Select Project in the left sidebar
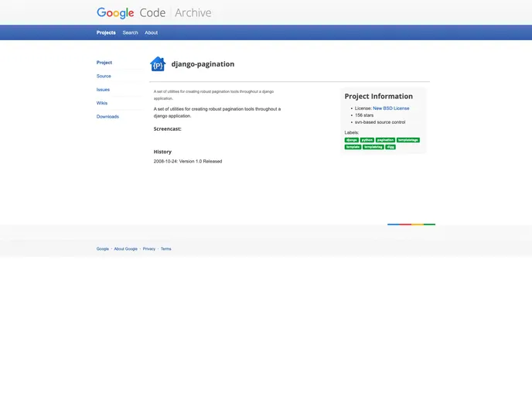This screenshot has height=396, width=532. pos(104,63)
